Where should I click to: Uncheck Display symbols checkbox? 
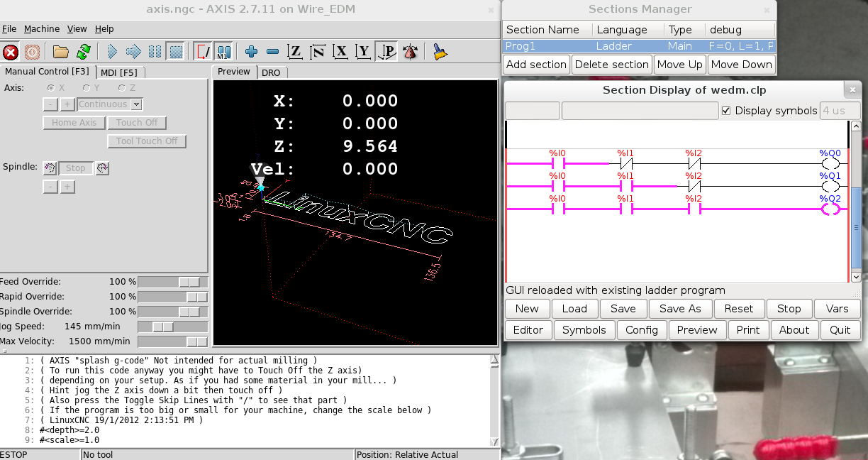725,111
